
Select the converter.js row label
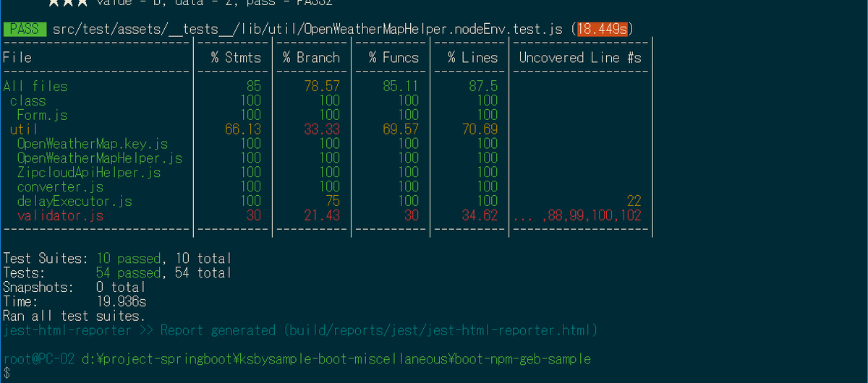60,187
